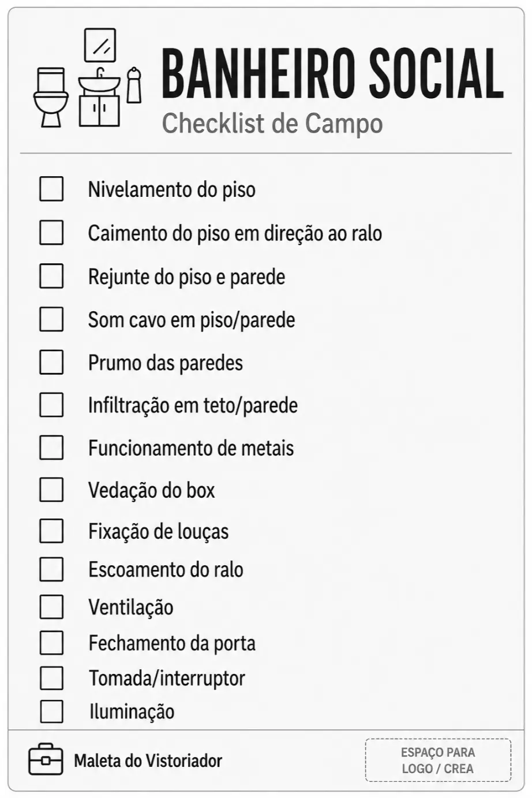
Task: Mark Rejunte do piso e parede checkbox
Action: coord(51,276)
